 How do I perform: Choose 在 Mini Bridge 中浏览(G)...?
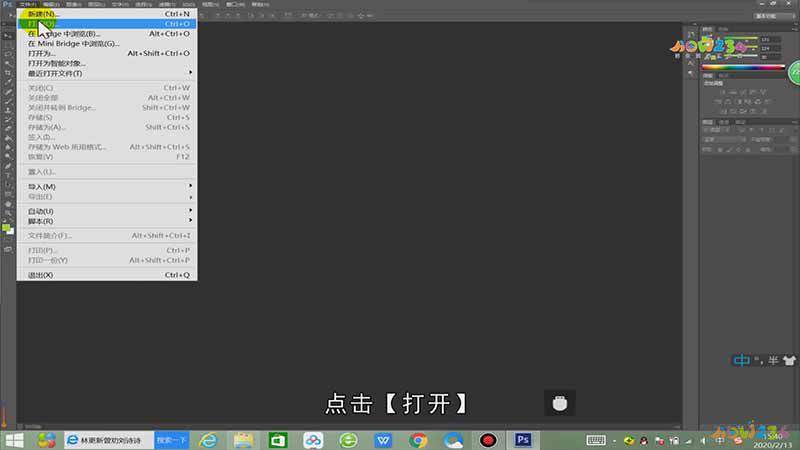107,44
